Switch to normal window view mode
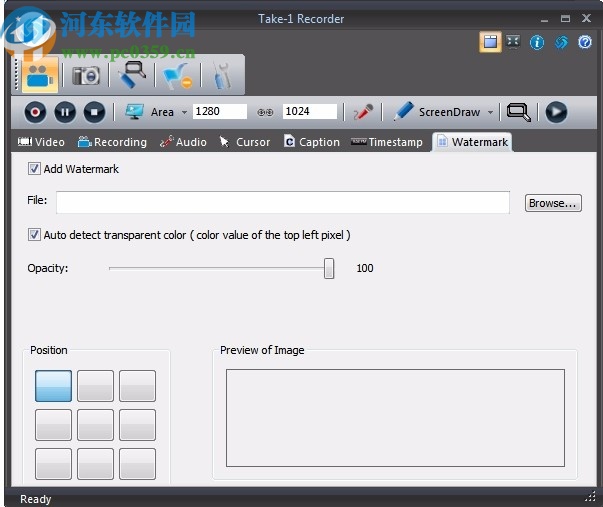Screen dimensions: 603x507 point(490,42)
